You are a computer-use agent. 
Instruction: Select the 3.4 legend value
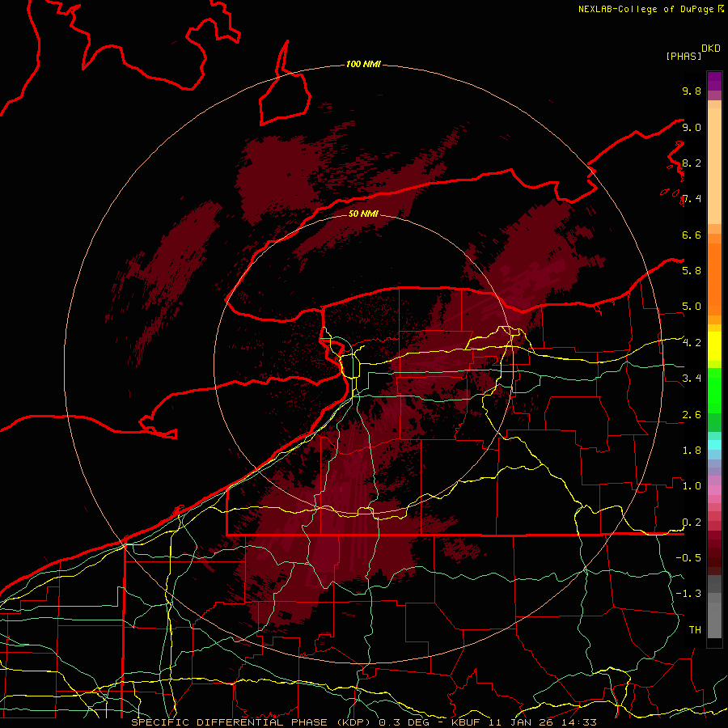(692, 379)
